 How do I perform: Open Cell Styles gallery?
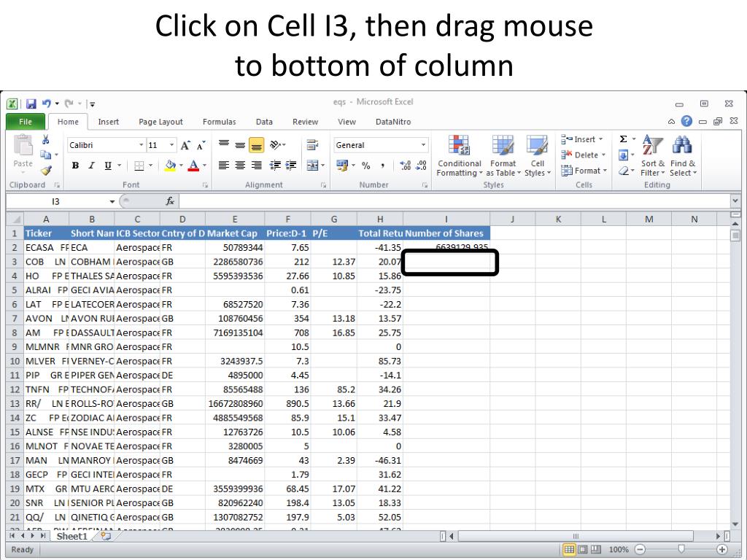click(538, 155)
